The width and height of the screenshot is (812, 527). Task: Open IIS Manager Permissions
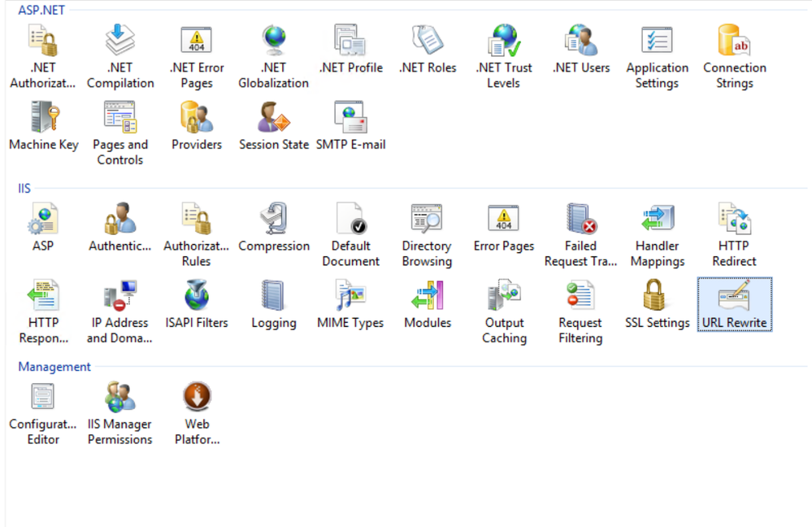[x=119, y=414]
